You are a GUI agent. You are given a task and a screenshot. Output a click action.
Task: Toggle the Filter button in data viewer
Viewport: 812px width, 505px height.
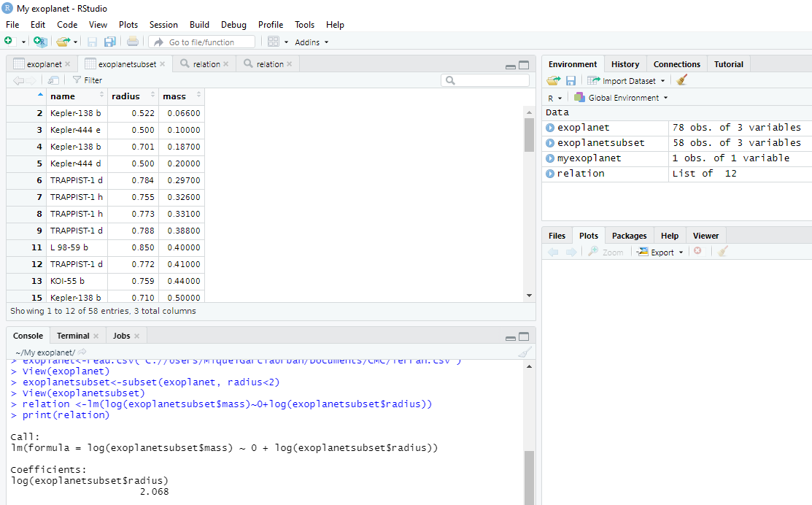click(87, 80)
